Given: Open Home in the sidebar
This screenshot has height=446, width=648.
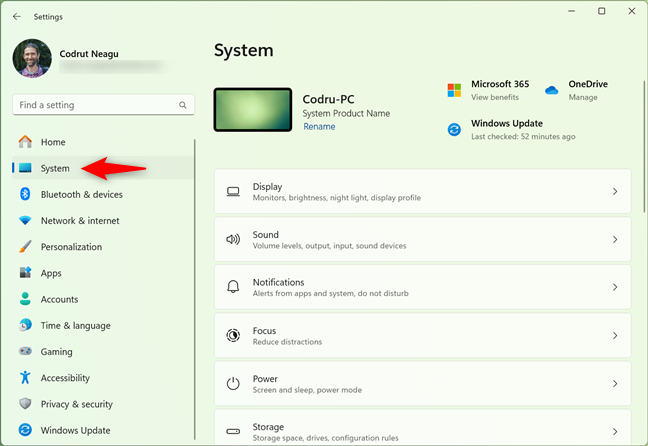Looking at the screenshot, I should click(103, 142).
